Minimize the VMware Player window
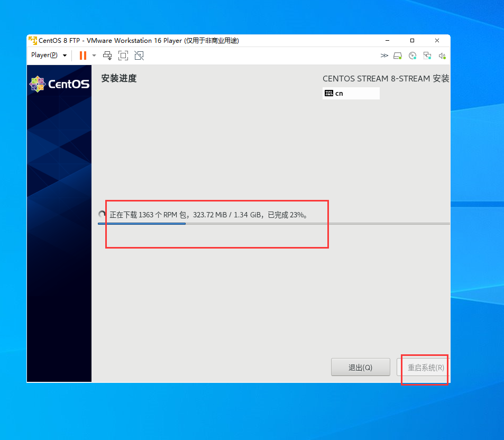This screenshot has height=440, width=504. click(x=387, y=41)
